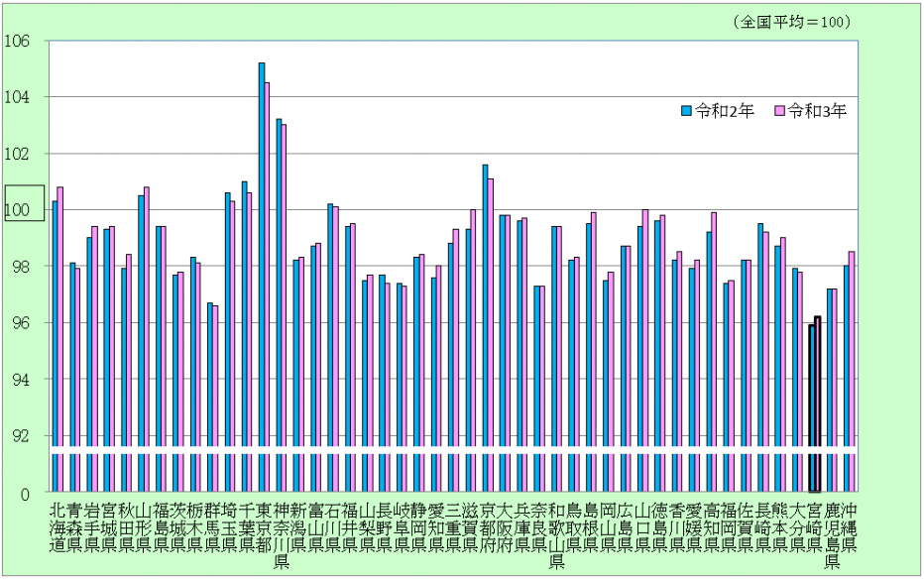
Task: Click Okinawa's pink 令和3年 bar
Action: point(852,372)
